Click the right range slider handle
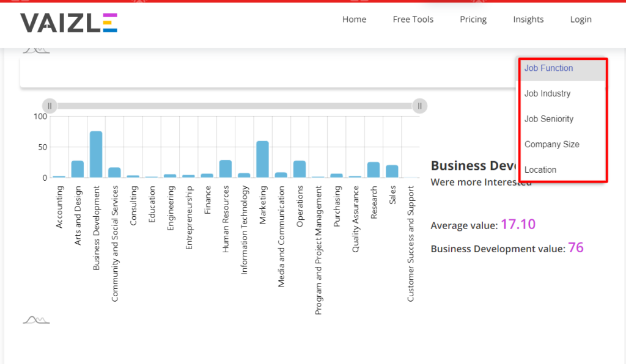Image resolution: width=626 pixels, height=364 pixels. coord(420,106)
